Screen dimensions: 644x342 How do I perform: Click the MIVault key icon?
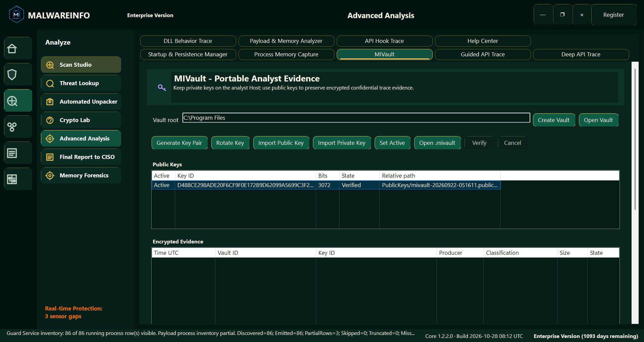point(162,88)
